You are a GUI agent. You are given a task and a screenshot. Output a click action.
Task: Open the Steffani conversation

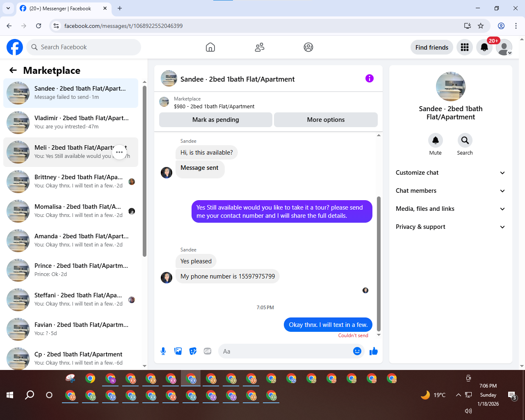coord(71,300)
